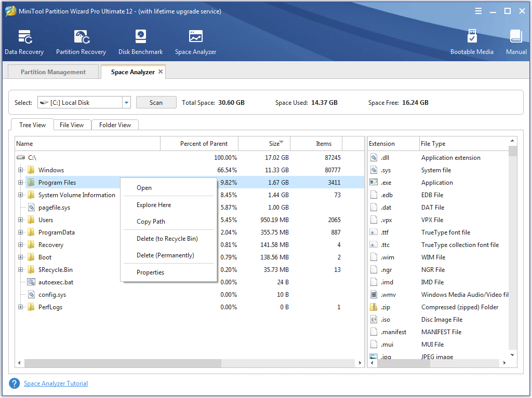
Task: Open the Space Analyzer Tutorial link
Action: pyautogui.click(x=56, y=383)
